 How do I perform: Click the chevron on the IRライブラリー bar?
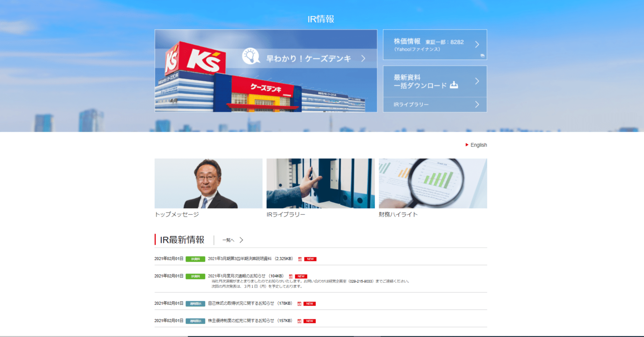[477, 104]
